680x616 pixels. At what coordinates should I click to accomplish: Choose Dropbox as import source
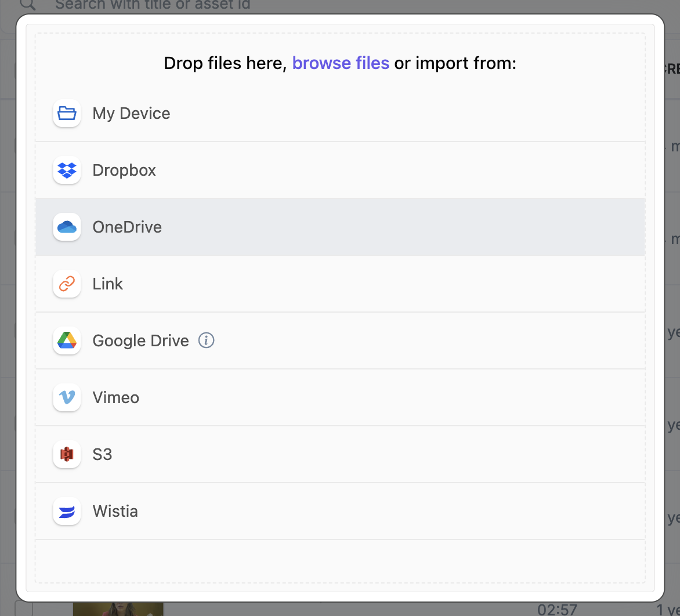pyautogui.click(x=341, y=170)
